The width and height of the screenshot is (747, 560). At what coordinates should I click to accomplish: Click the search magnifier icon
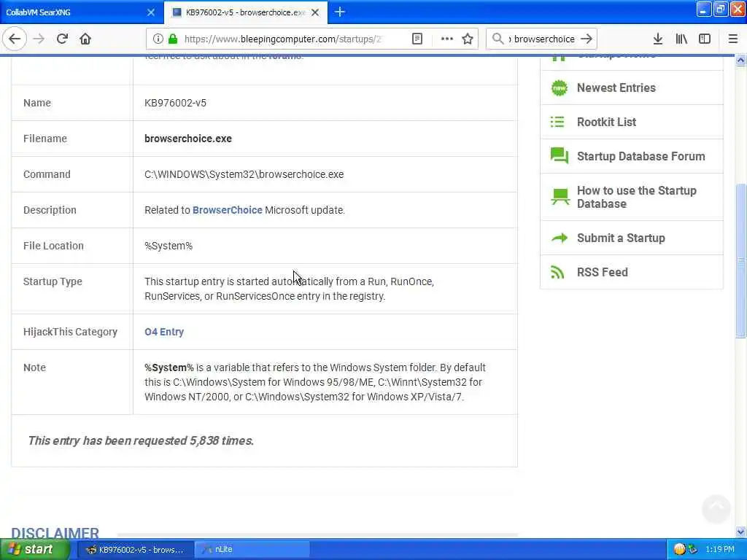point(498,39)
